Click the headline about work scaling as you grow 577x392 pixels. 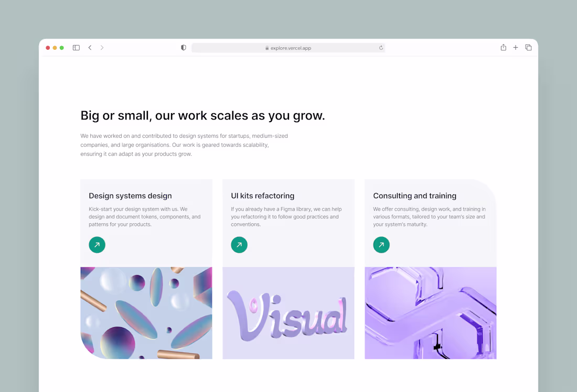coord(202,115)
